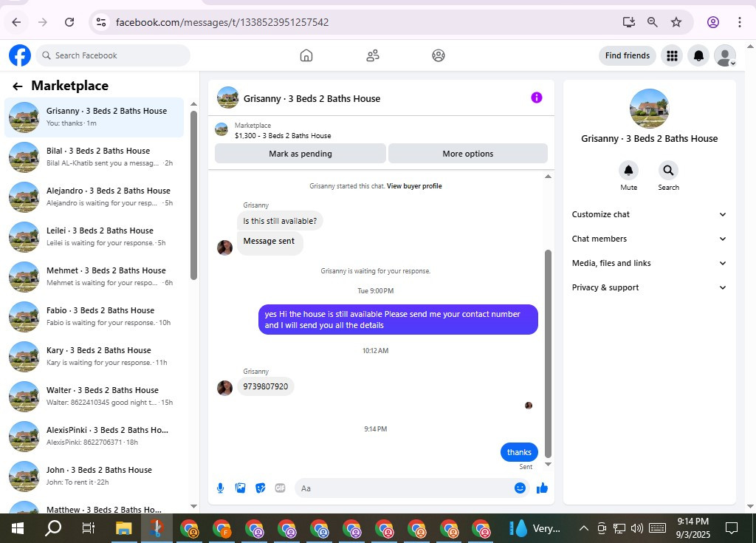Select Grisanny conversation in list
This screenshot has width=756, height=543.
tap(94, 117)
